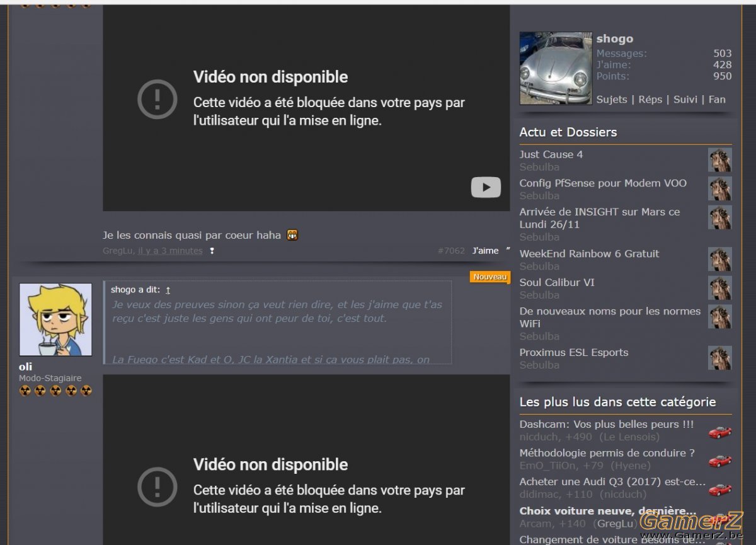756x545 pixels.
Task: Click 'Les plus lus dans cette catégorie' heading
Action: [617, 402]
